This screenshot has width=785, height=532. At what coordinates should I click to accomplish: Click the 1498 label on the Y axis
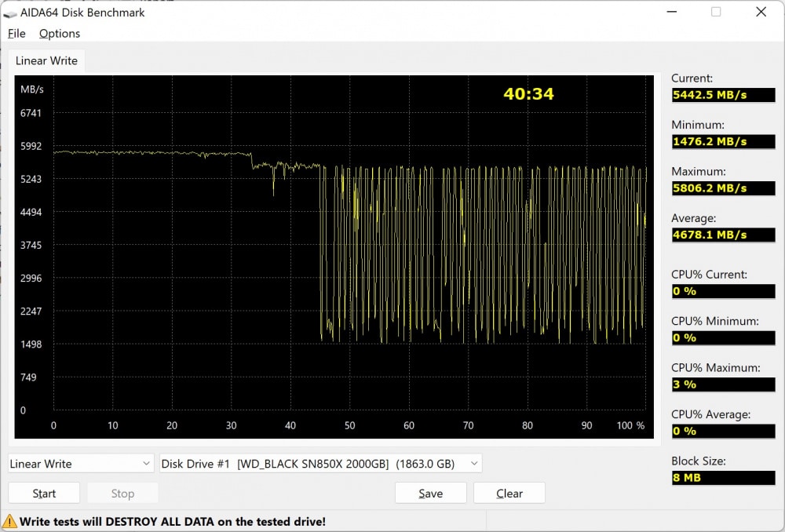point(31,344)
